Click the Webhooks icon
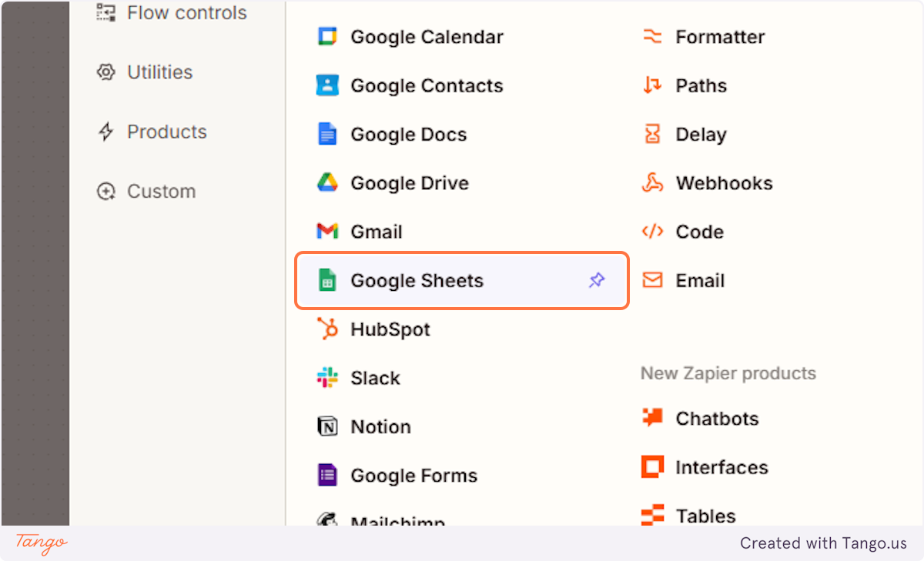The width and height of the screenshot is (924, 561). pos(652,183)
